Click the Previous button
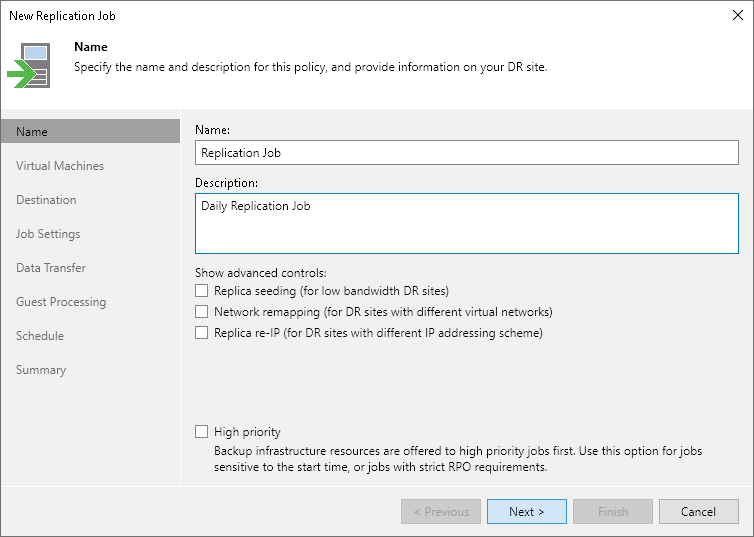This screenshot has width=754, height=537. (x=441, y=512)
